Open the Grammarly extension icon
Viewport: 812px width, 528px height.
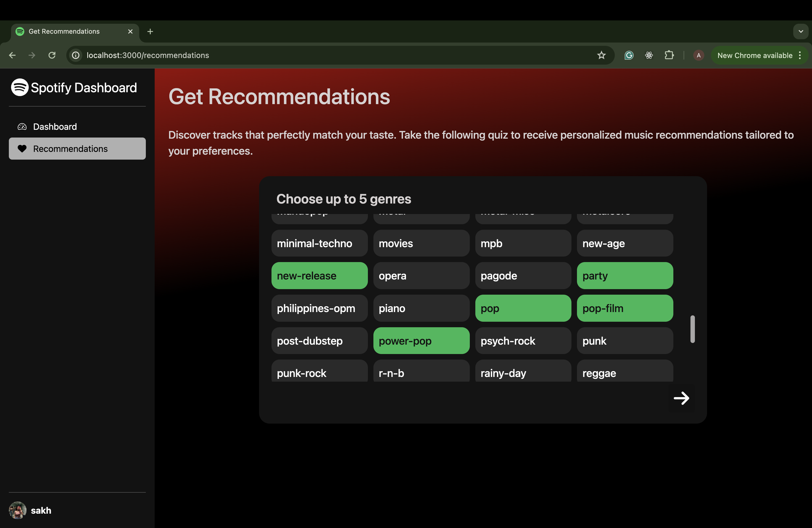[629, 55]
